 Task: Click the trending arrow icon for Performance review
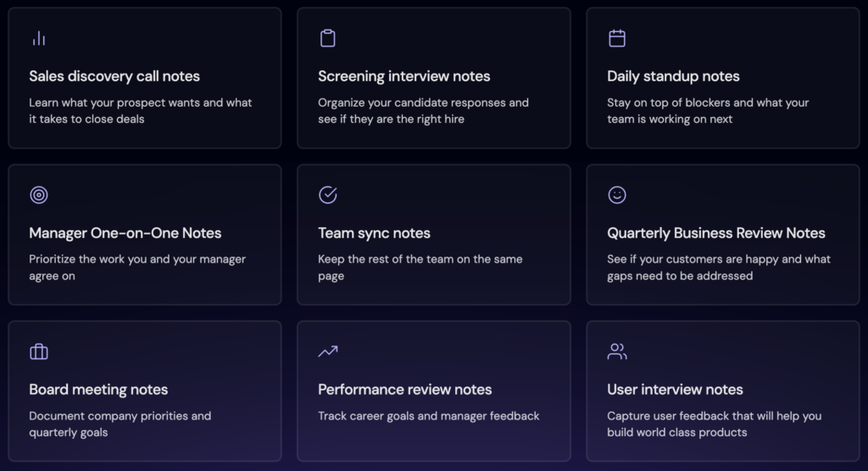[x=328, y=352]
